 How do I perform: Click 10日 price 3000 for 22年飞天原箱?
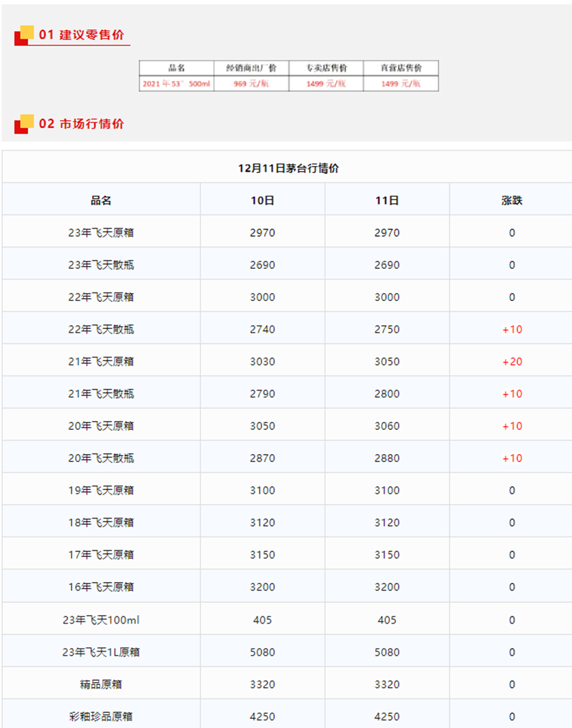coord(262,297)
